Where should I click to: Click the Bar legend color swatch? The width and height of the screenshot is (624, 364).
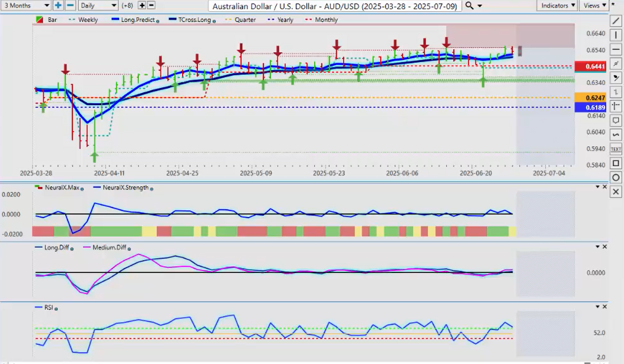(39, 20)
